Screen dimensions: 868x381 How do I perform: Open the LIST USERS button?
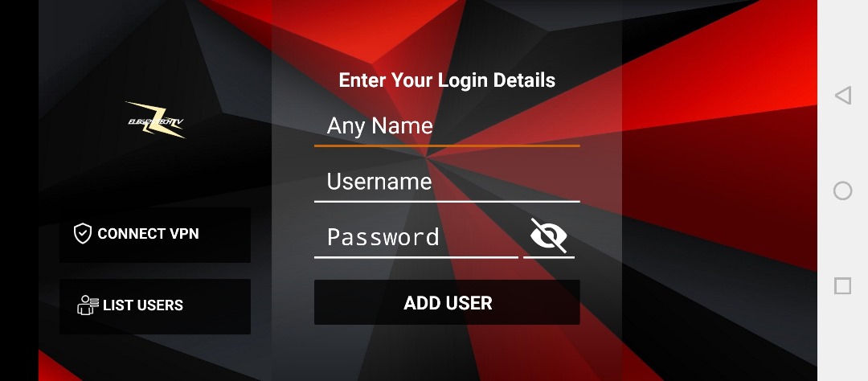(x=155, y=306)
